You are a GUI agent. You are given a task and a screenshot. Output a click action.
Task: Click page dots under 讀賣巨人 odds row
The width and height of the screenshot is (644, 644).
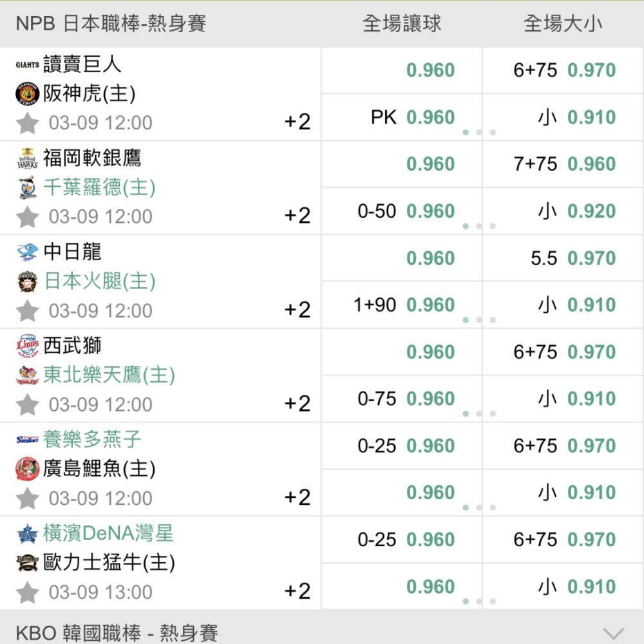(478, 133)
